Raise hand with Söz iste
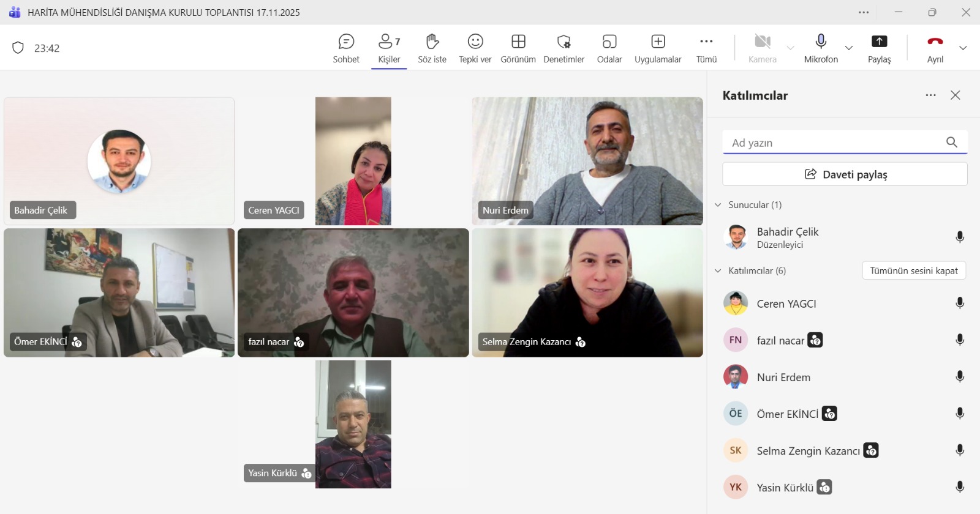Screen dimensions: 980x514 click(x=432, y=42)
